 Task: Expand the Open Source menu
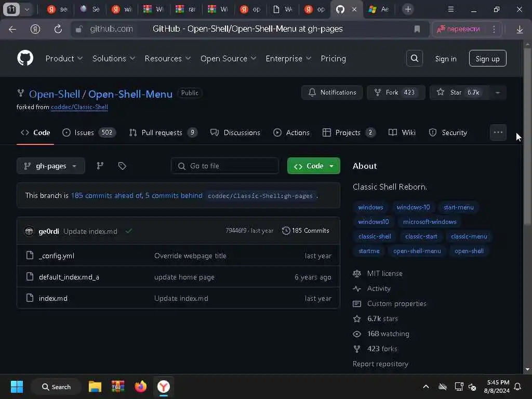point(229,58)
